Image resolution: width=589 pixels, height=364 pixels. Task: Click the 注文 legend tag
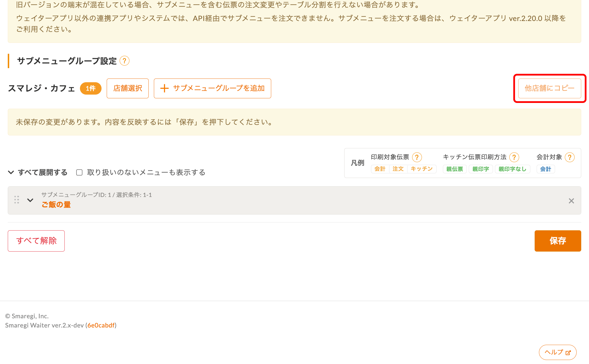click(398, 169)
